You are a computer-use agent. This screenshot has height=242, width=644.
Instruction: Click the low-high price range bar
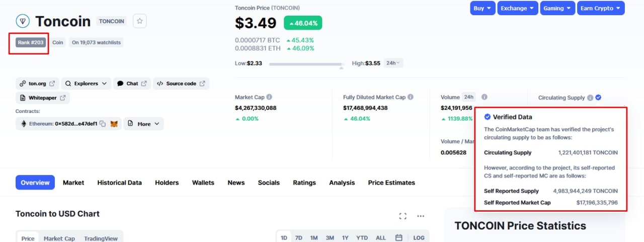coord(306,64)
